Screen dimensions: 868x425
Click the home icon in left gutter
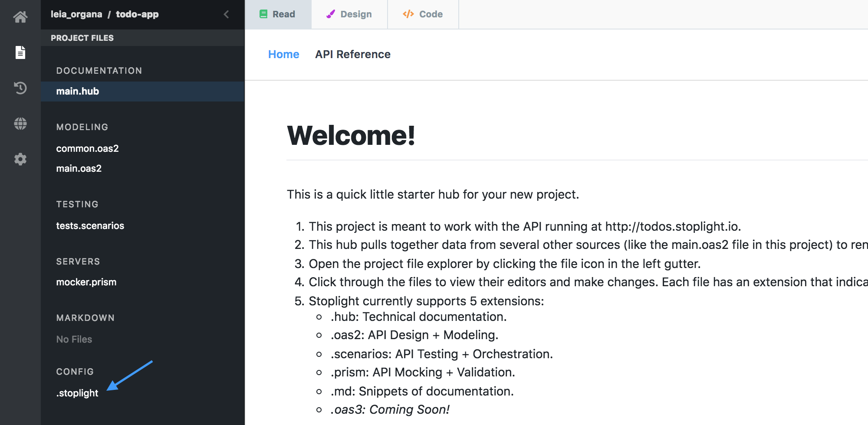point(20,17)
